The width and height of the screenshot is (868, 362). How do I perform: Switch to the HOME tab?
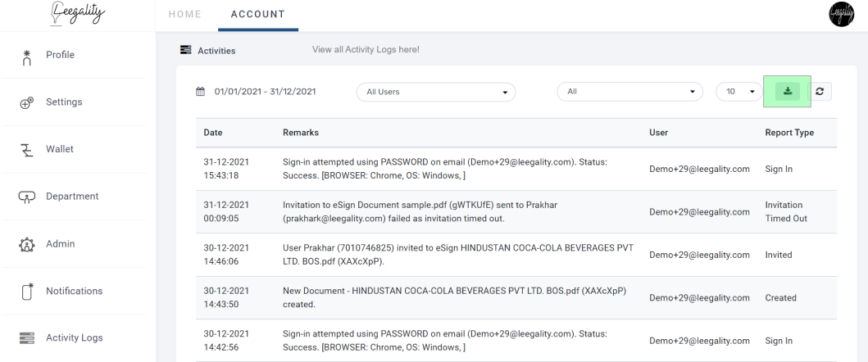pyautogui.click(x=185, y=15)
